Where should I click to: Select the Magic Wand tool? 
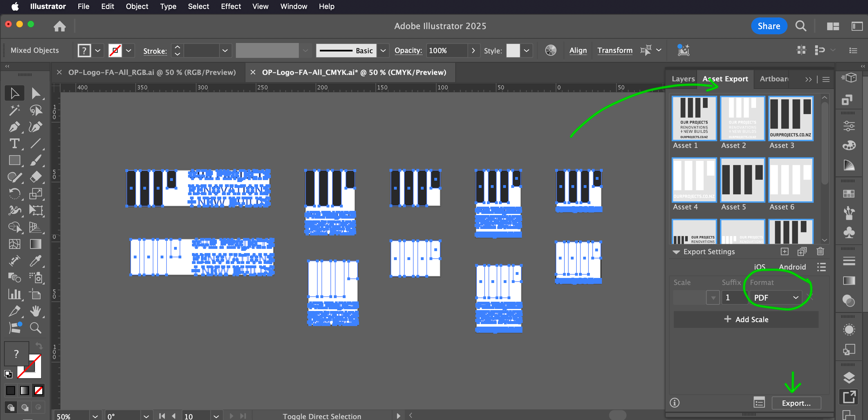(15, 110)
